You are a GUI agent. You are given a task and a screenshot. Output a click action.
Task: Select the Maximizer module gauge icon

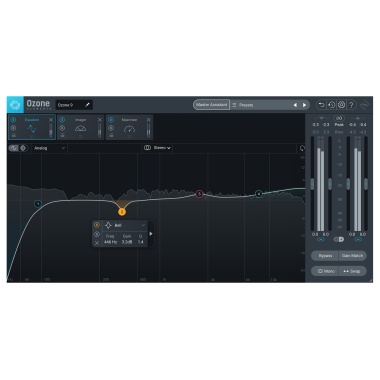[129, 129]
